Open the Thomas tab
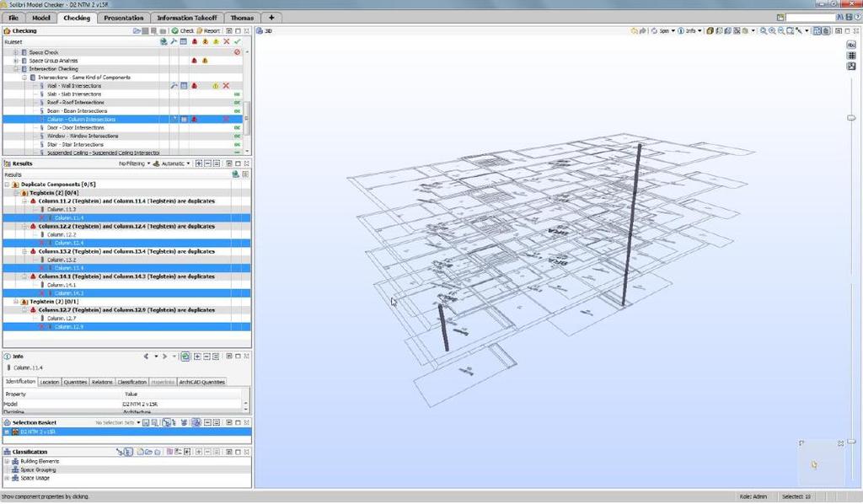The image size is (863, 504). 242,19
